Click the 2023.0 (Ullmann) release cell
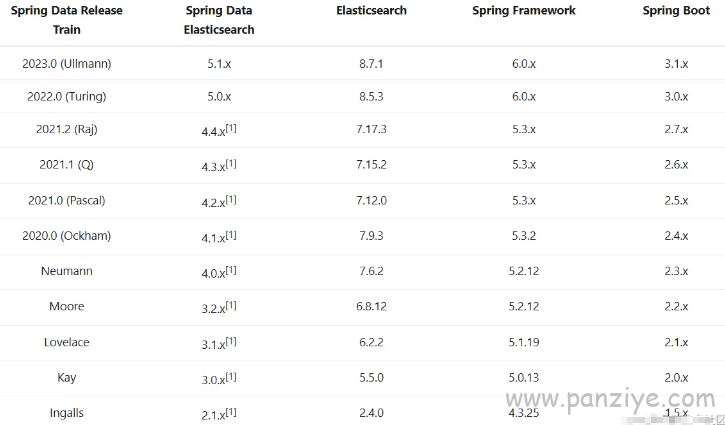 point(67,63)
